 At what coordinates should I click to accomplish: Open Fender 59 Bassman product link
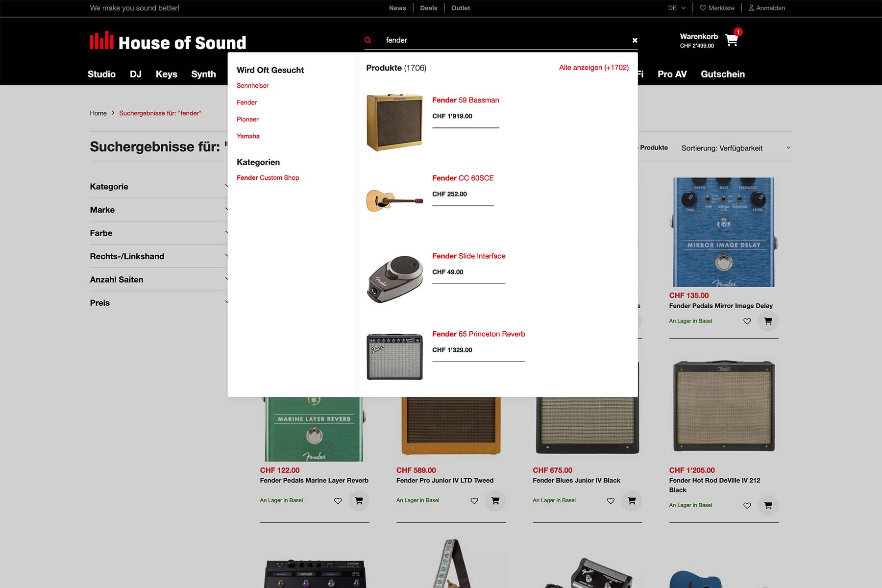465,100
